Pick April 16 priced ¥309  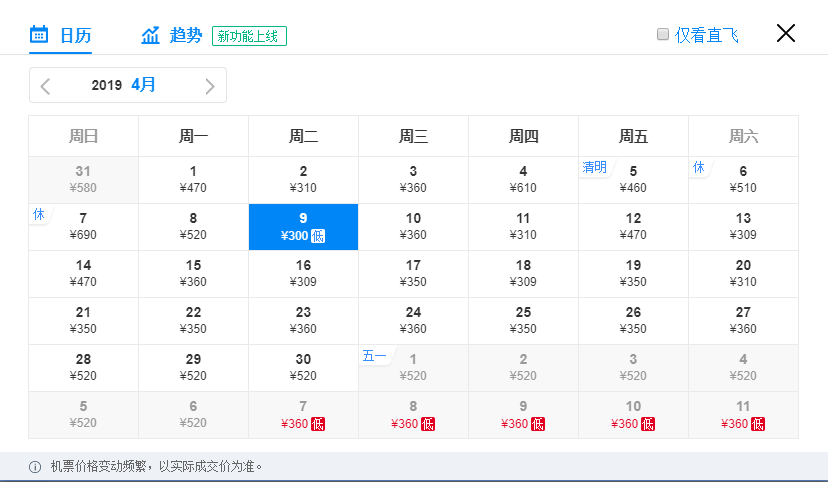point(303,274)
